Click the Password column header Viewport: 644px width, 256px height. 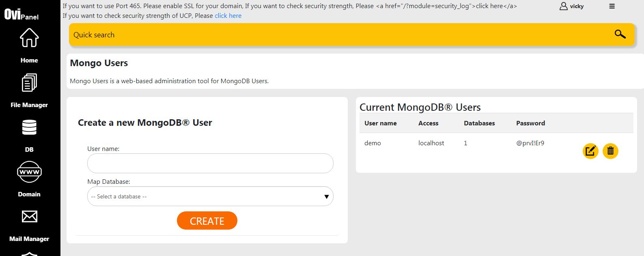[x=530, y=123]
